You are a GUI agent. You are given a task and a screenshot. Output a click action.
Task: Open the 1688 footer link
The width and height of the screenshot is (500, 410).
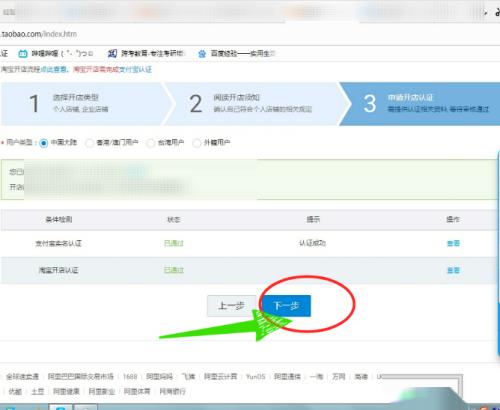tap(130, 377)
